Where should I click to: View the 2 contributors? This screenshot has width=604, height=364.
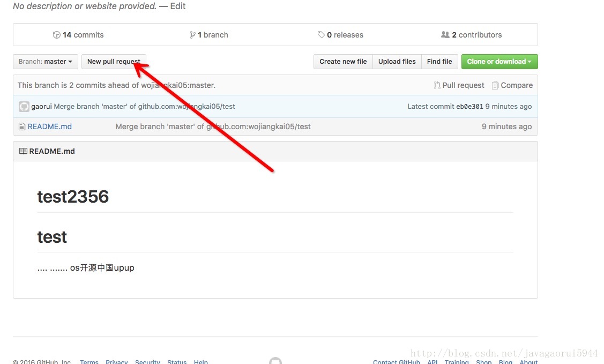tap(471, 35)
